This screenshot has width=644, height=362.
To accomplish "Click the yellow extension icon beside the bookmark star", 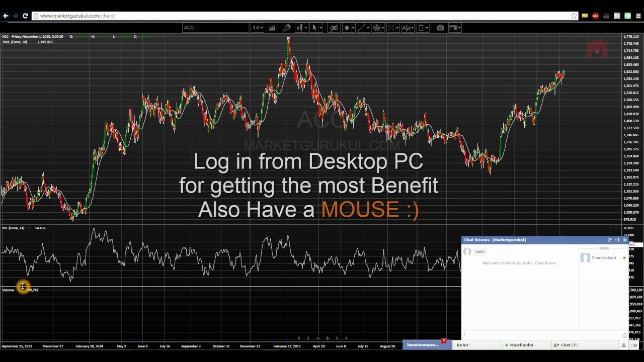I will 585,16.
